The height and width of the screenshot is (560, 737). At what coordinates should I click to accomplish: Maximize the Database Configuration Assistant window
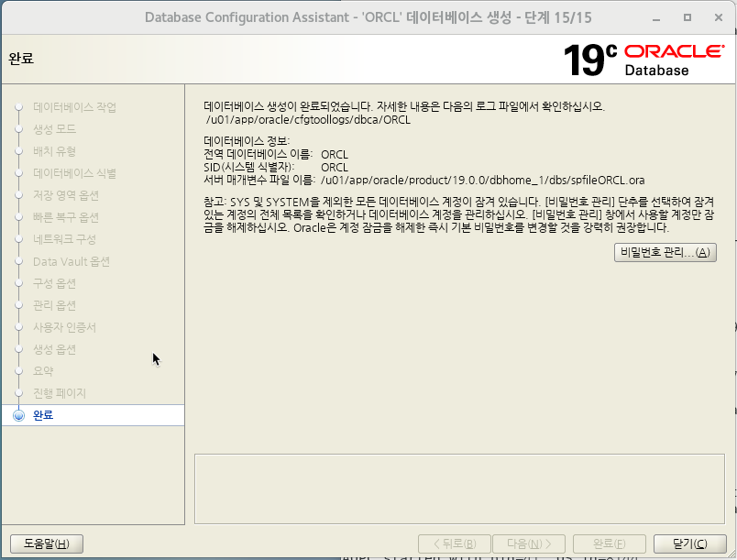tap(687, 17)
